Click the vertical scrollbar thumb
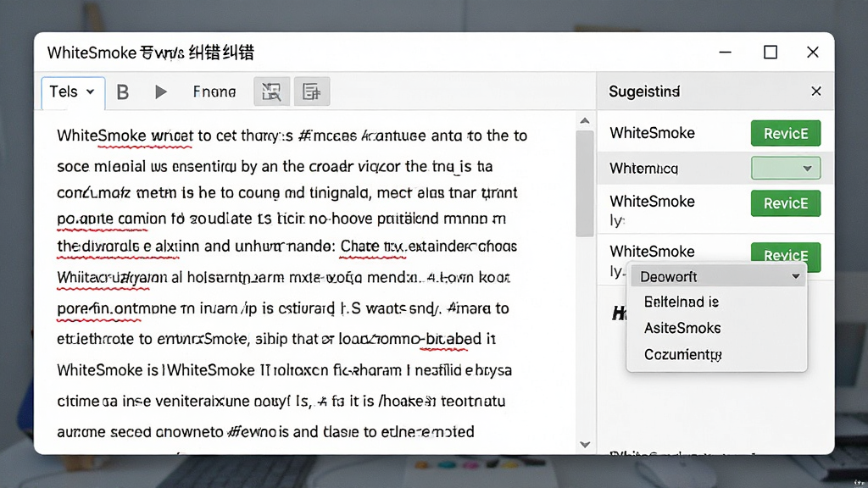868x488 pixels. 585,184
